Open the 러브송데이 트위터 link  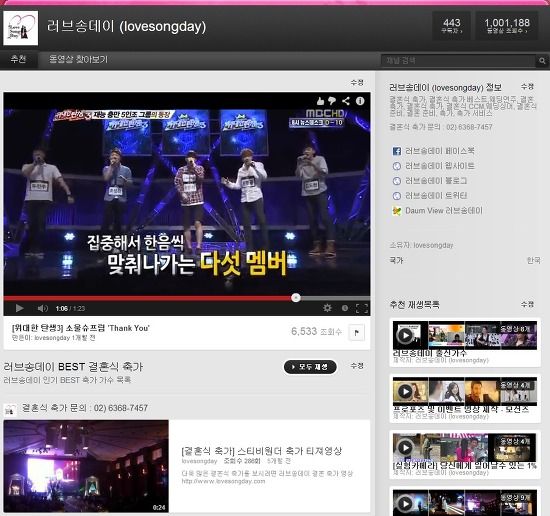click(436, 196)
